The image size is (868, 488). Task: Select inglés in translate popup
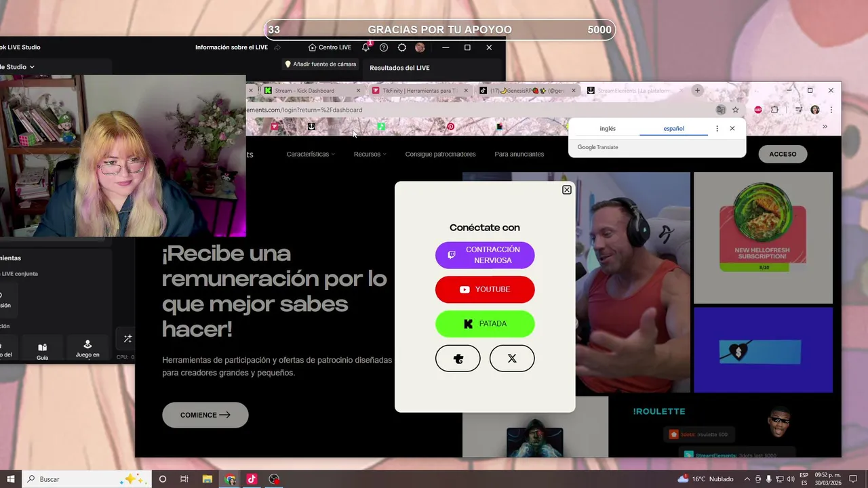(x=608, y=128)
